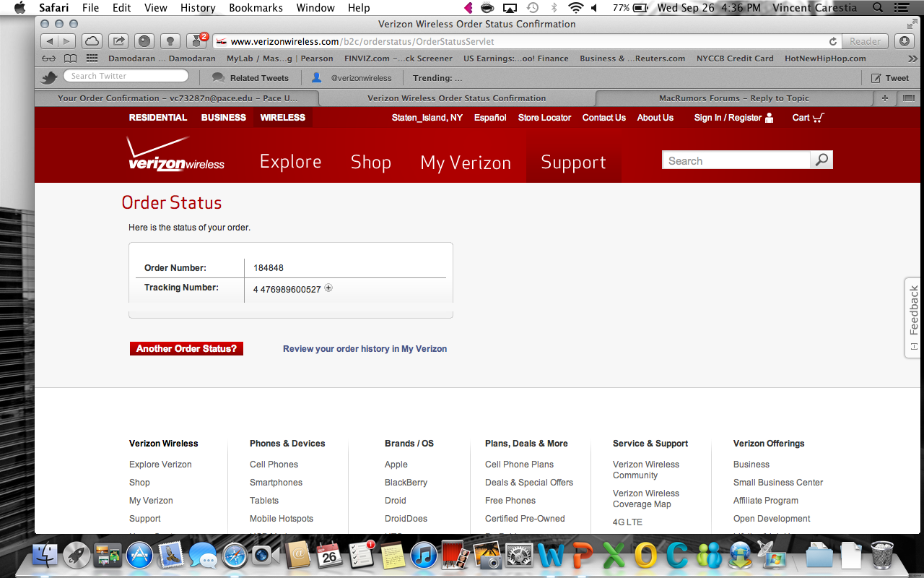Open Reading List glasses icon
The height and width of the screenshot is (578, 924).
(x=48, y=59)
